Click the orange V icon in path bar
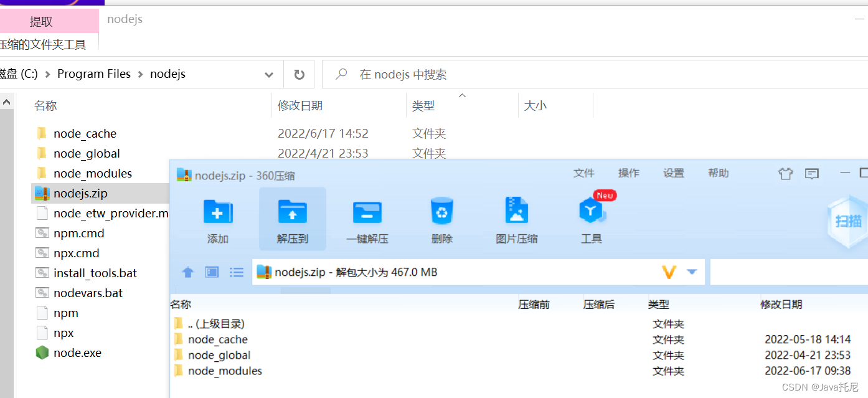The image size is (868, 398). point(669,272)
